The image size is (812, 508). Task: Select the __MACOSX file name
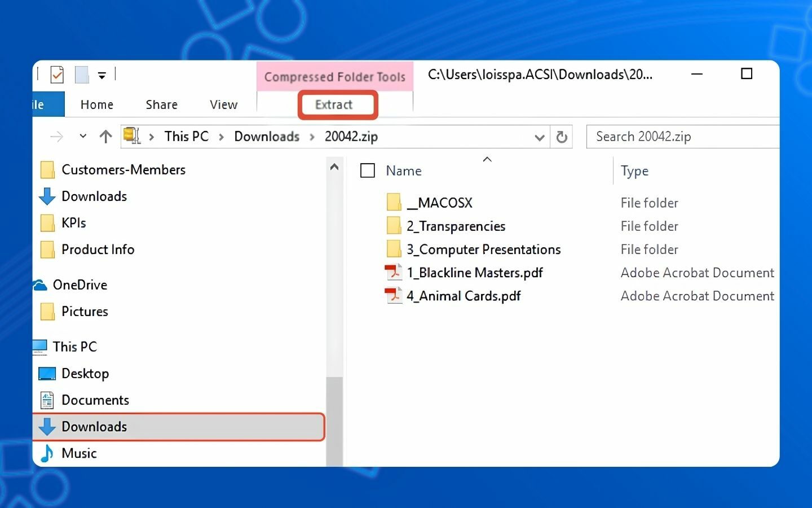440,203
